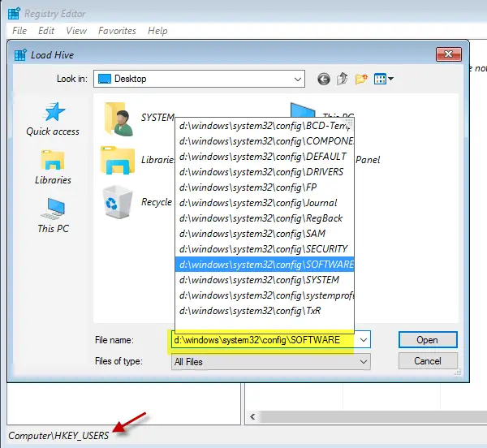The width and height of the screenshot is (487, 448).
Task: Choose config\RegBack path suggestion
Action: point(265,218)
